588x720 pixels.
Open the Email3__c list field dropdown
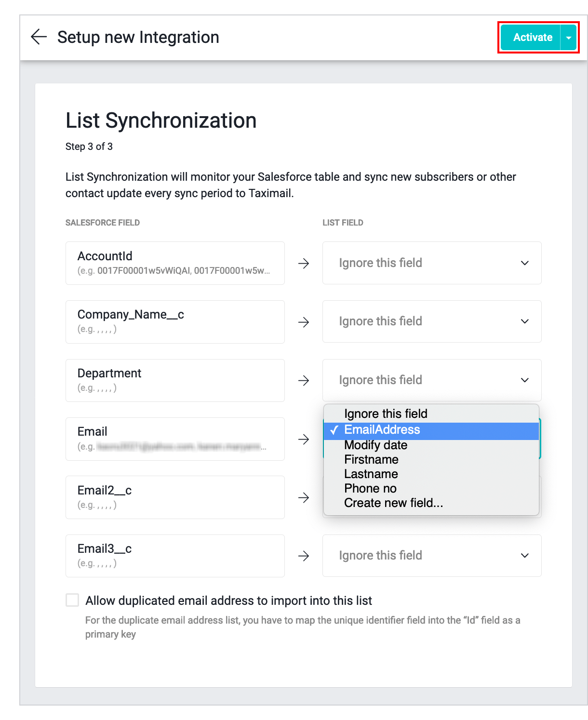coord(431,556)
